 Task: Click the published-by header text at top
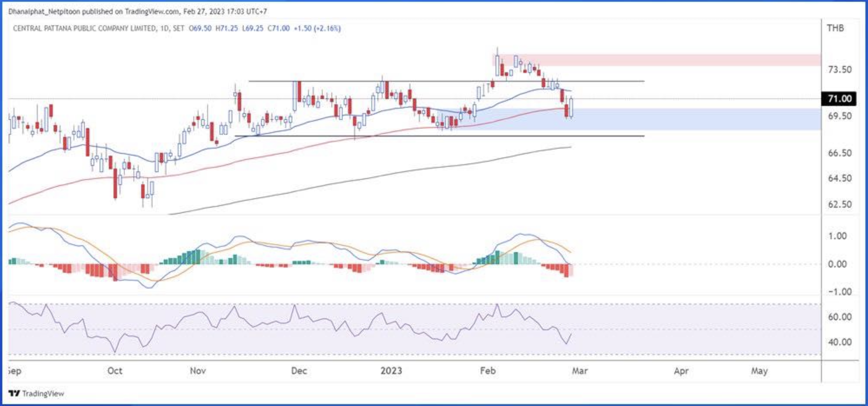(137, 12)
